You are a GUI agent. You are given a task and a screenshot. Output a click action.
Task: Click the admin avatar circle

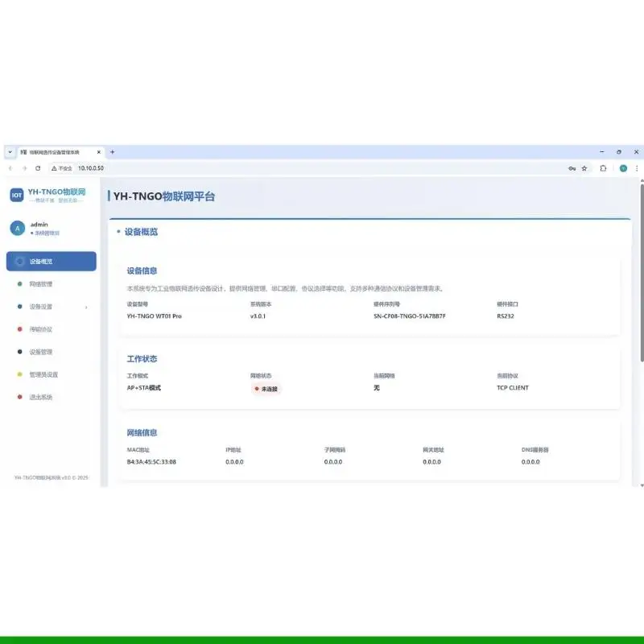[17, 229]
